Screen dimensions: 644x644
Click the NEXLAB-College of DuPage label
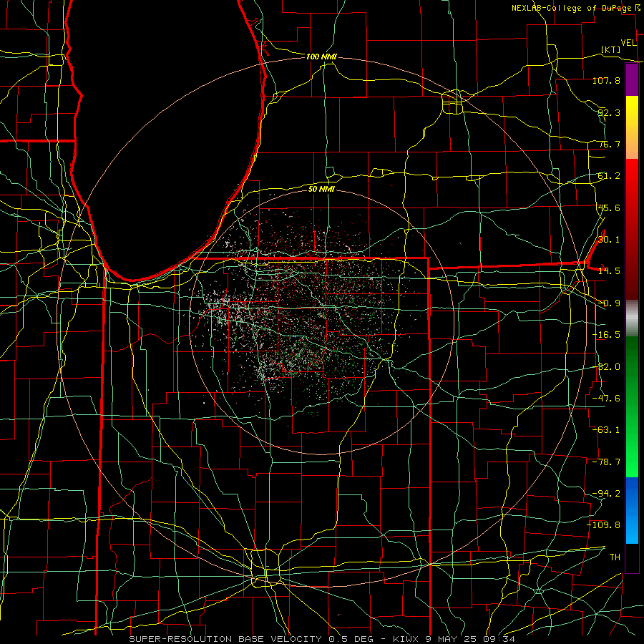572,8
